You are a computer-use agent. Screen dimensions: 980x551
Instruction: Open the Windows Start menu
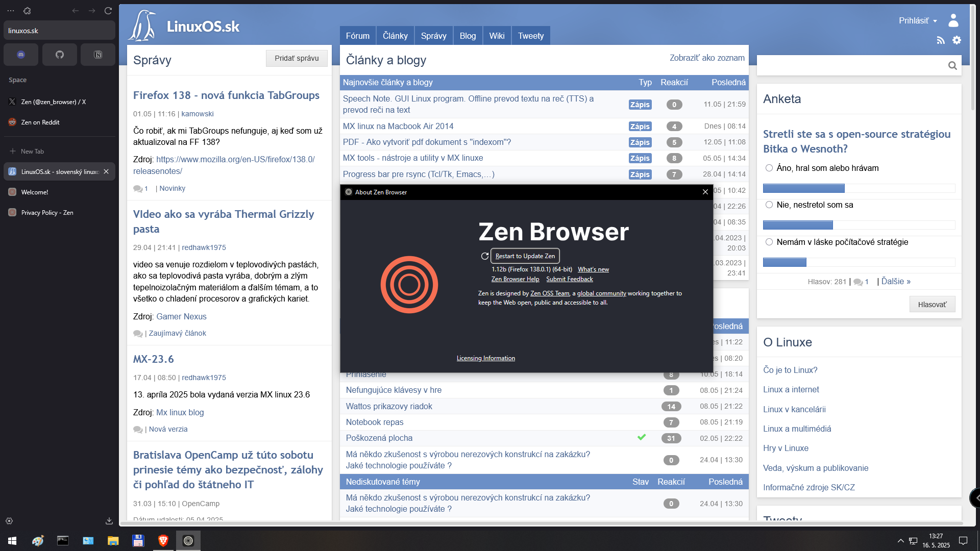12,541
